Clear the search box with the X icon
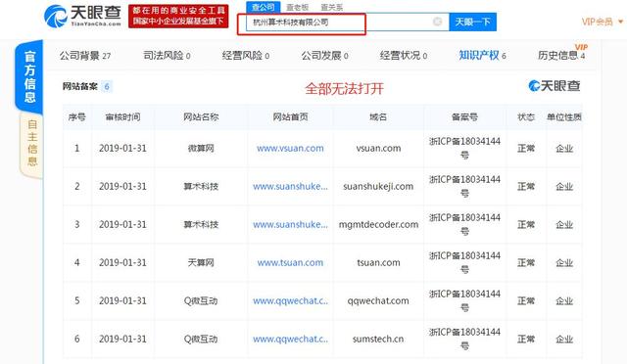Screen dimensions: 627x364 tap(438, 22)
